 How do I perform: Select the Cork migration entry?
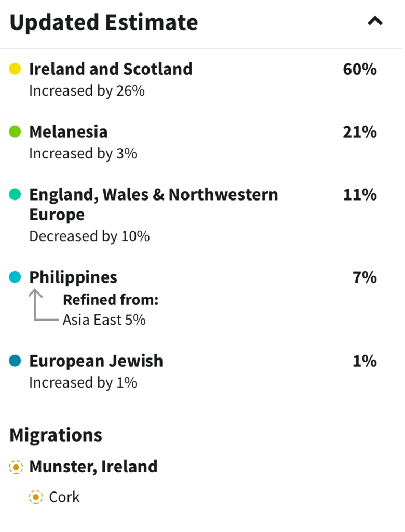click(x=64, y=497)
